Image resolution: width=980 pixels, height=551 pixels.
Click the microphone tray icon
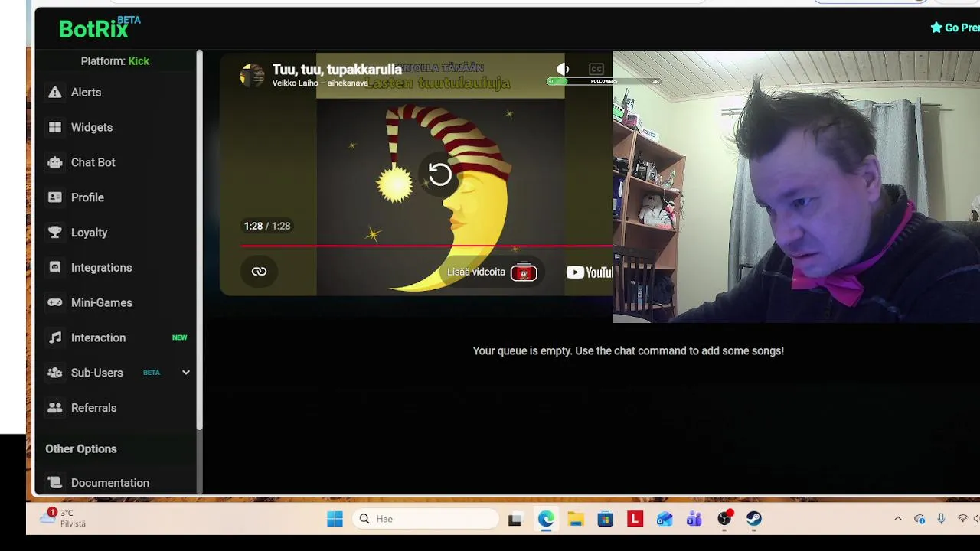[x=941, y=519]
